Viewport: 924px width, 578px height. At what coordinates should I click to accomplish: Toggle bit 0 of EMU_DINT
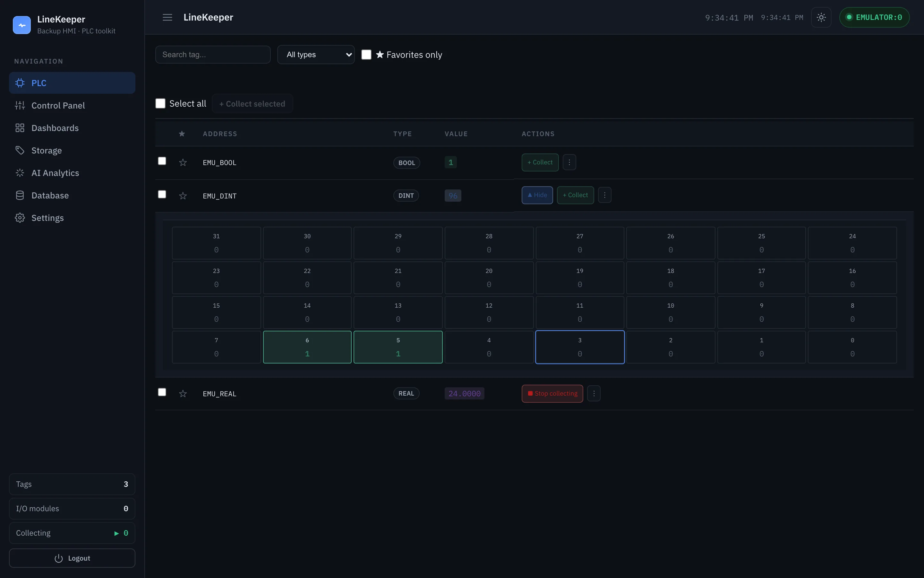tap(852, 347)
